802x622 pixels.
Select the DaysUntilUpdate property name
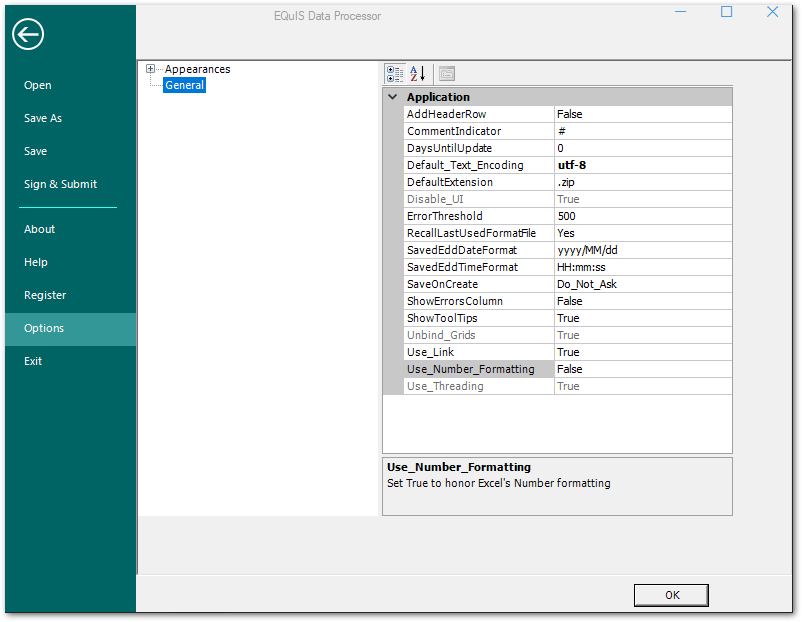[478, 148]
